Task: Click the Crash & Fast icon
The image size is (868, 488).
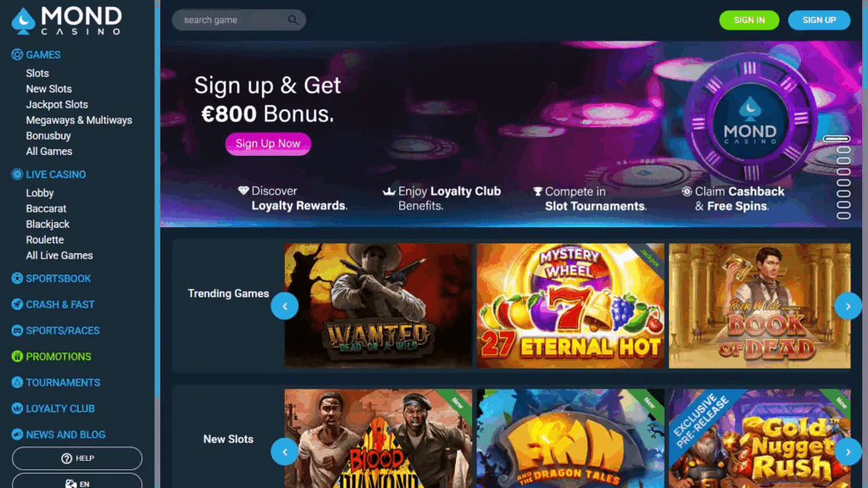Action: [x=17, y=304]
